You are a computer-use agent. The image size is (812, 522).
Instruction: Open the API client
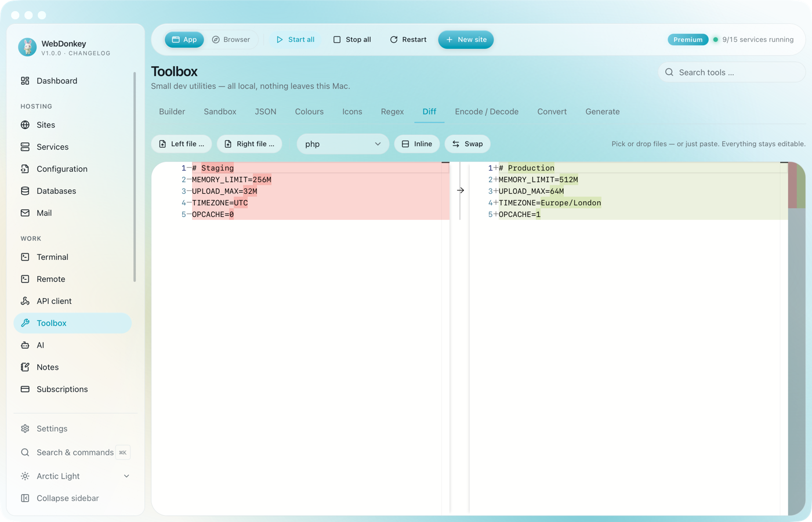[72, 301]
